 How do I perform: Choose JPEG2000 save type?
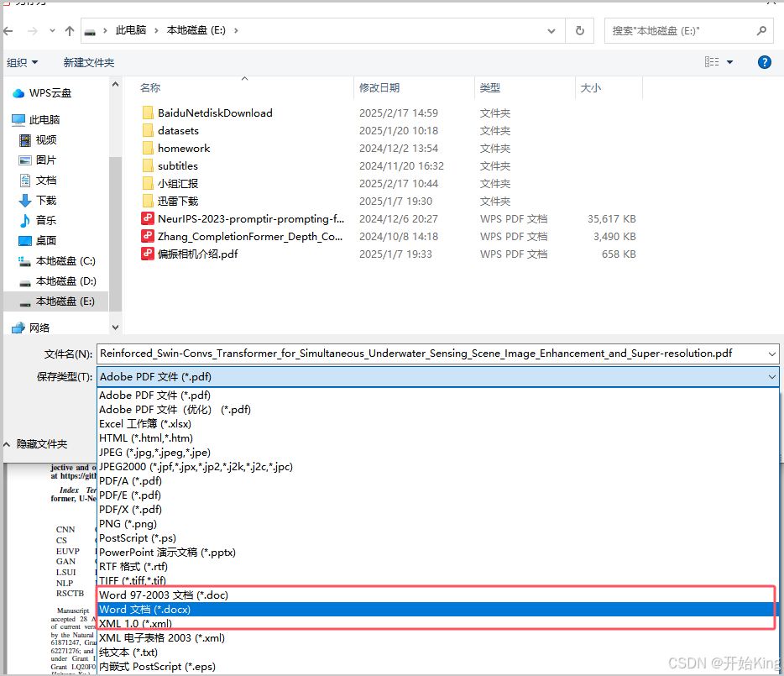click(x=437, y=467)
